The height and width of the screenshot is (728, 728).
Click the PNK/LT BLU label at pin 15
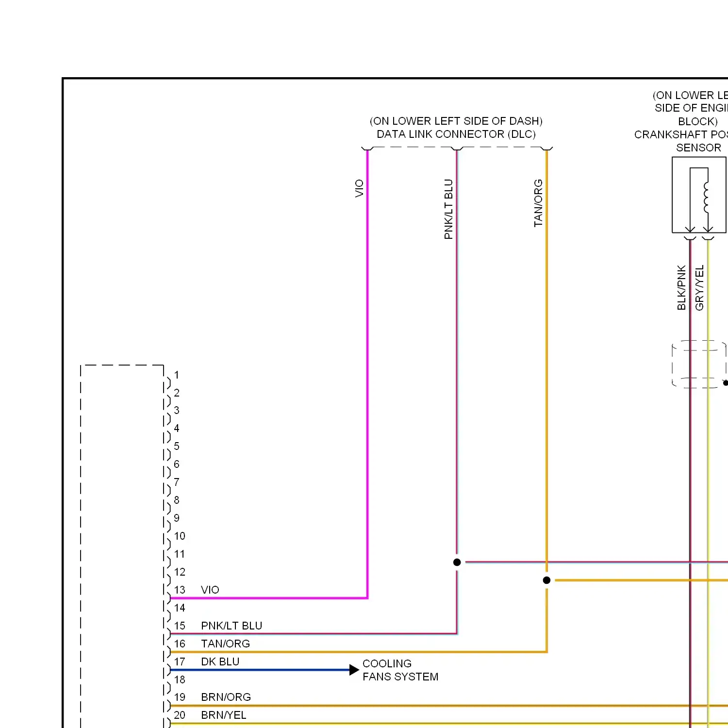(x=232, y=626)
